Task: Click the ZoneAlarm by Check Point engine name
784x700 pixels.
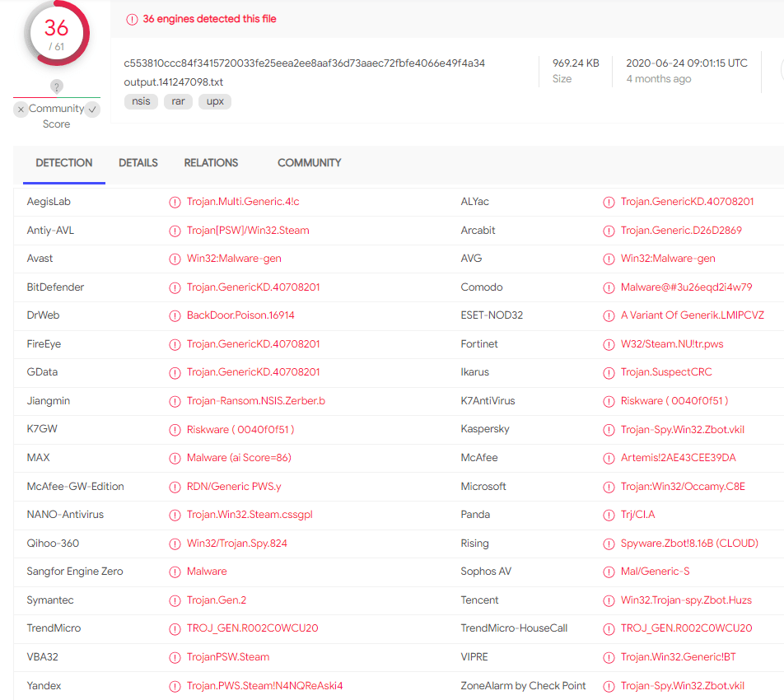Action: (523, 685)
